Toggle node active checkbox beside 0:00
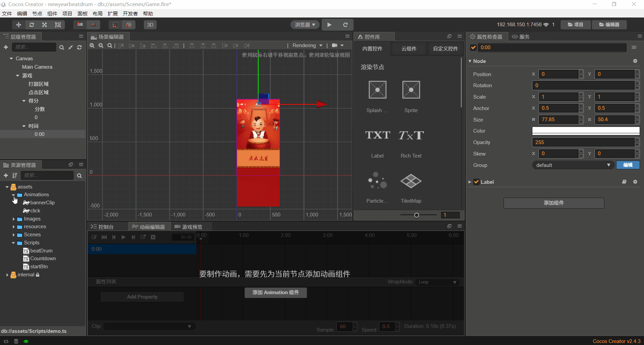 (x=473, y=47)
